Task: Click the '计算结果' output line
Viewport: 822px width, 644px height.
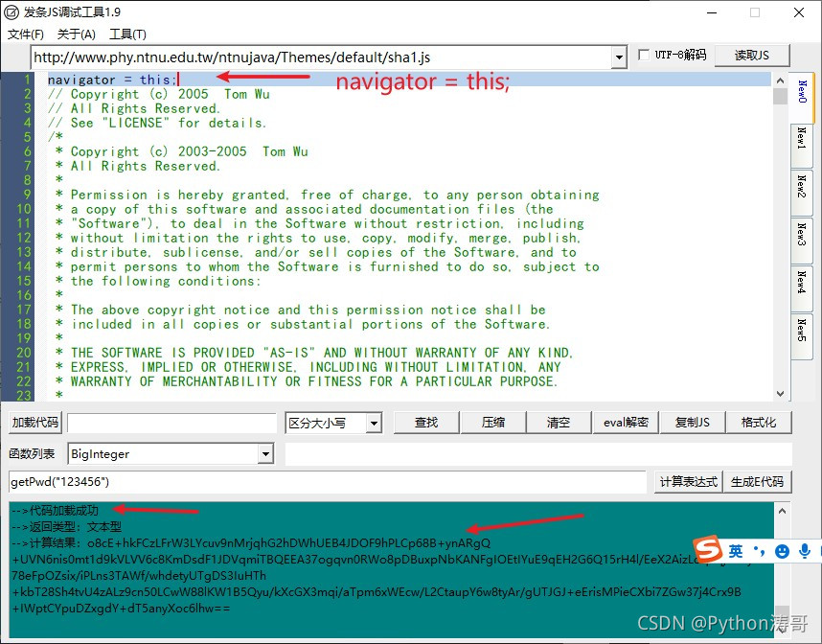Action: 251,542
